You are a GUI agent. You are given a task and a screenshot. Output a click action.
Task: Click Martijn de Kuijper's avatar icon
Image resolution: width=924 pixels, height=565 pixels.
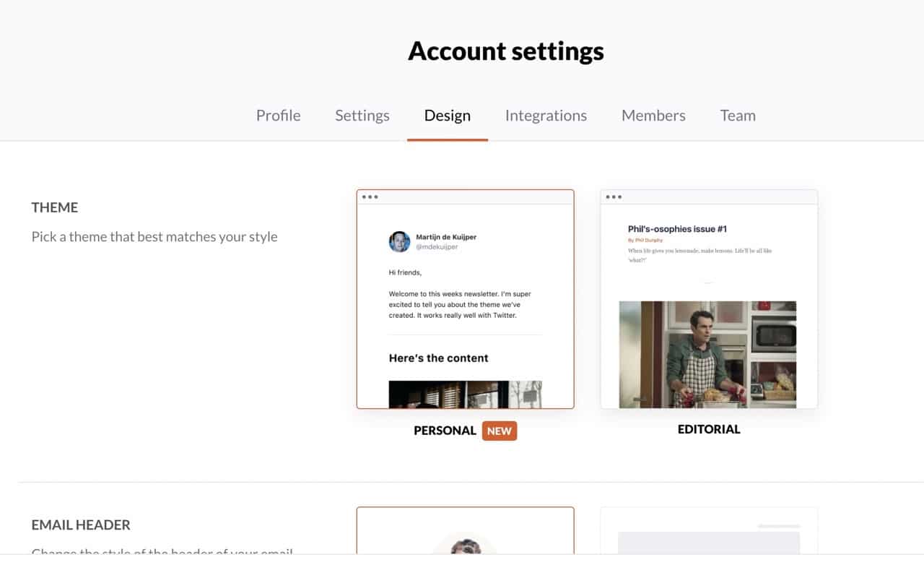399,241
